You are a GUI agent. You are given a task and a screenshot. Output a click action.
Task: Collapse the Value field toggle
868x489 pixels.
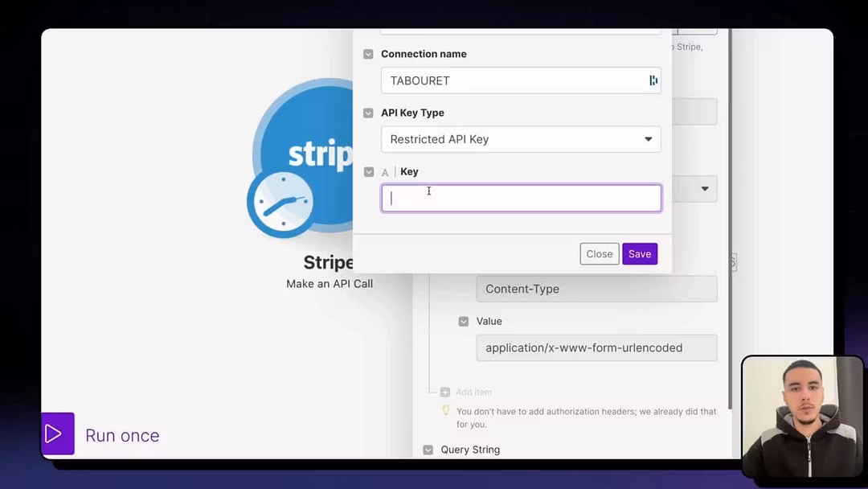pos(464,322)
